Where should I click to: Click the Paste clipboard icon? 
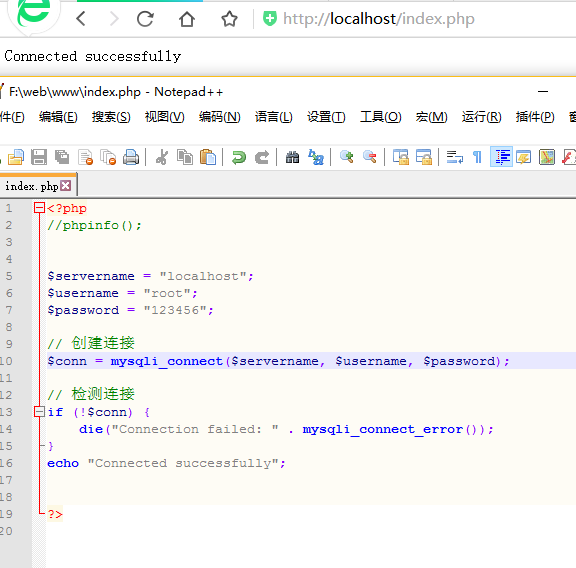[x=208, y=157]
